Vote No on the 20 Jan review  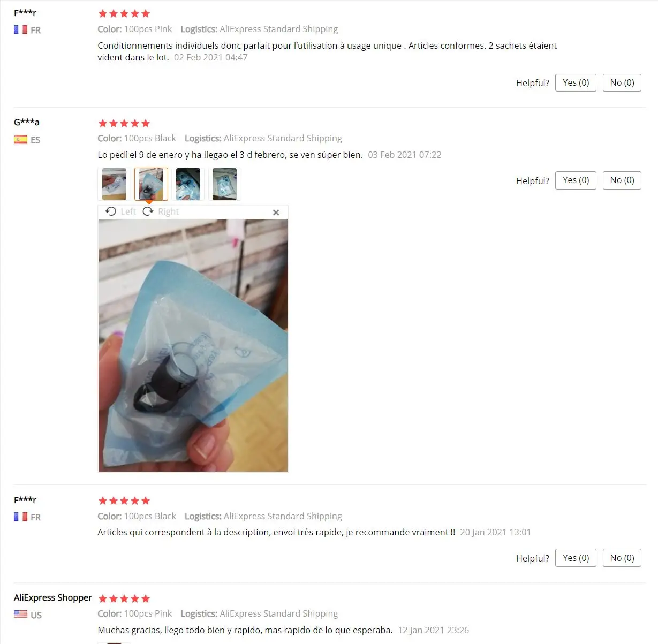622,558
